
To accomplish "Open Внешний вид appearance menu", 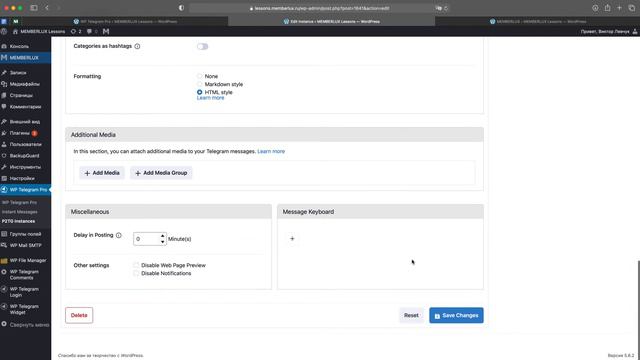I will [25, 122].
